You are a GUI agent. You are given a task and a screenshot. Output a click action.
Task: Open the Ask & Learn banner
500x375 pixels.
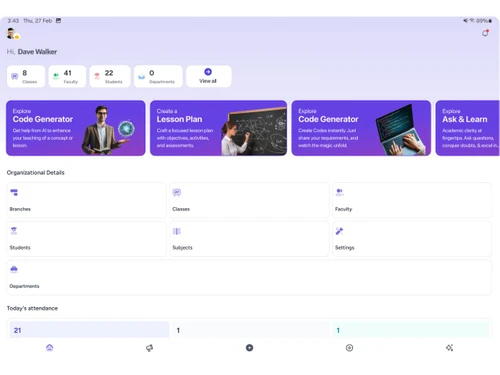(x=467, y=128)
